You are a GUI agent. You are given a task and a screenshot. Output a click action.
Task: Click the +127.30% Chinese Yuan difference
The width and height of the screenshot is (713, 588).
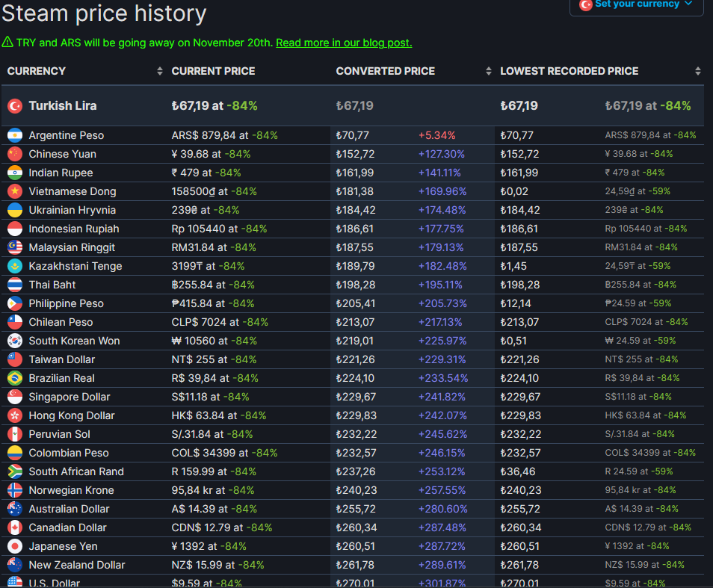pyautogui.click(x=442, y=154)
